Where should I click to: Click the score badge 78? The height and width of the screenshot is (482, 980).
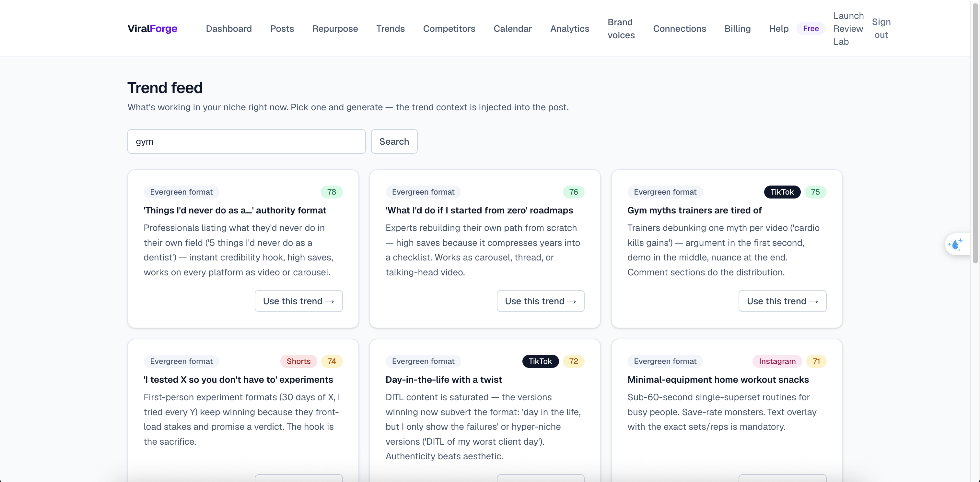tap(331, 192)
